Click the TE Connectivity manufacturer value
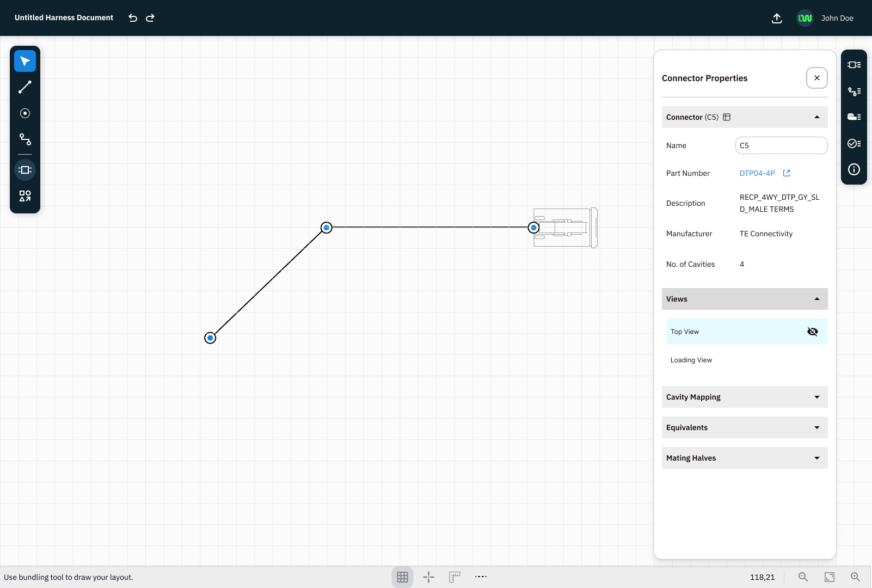Screen dimensions: 872x588 (766, 234)
